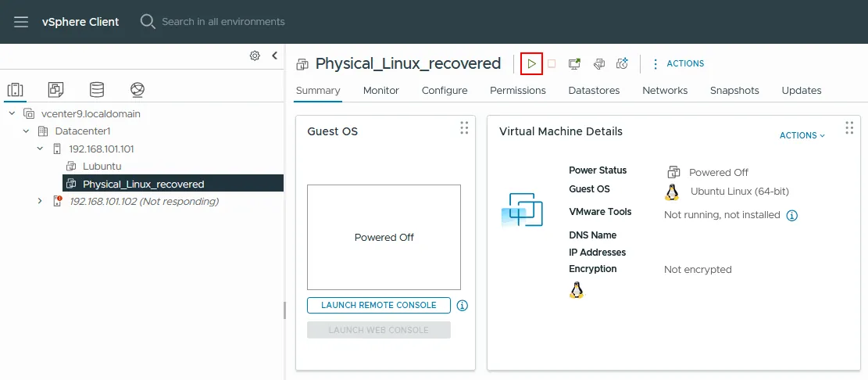Launch console toolbar icon

574,63
